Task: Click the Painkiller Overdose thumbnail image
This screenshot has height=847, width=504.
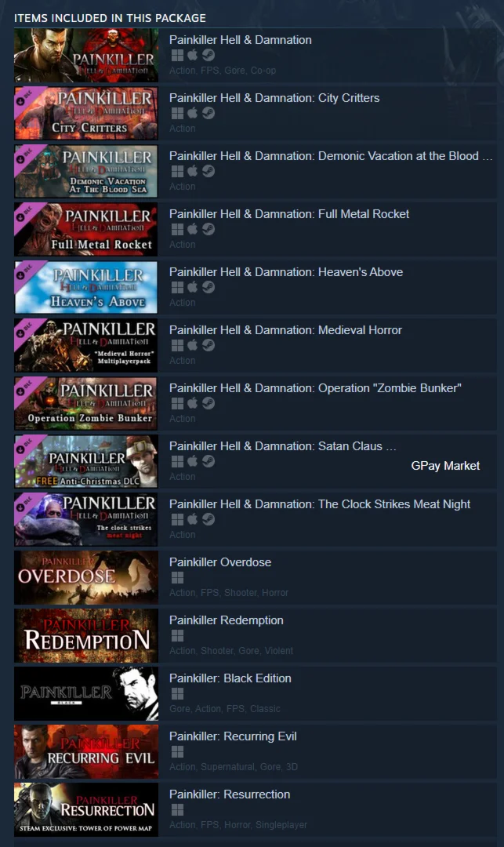Action: click(x=86, y=577)
